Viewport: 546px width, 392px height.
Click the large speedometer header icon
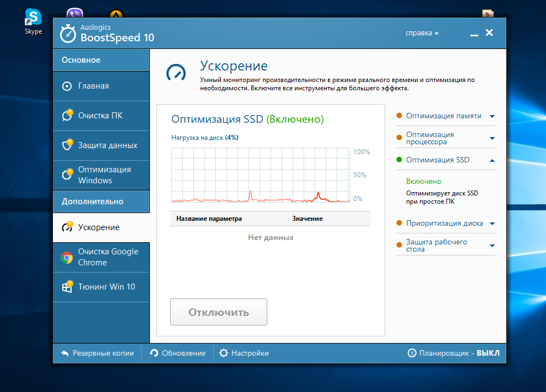(x=176, y=73)
